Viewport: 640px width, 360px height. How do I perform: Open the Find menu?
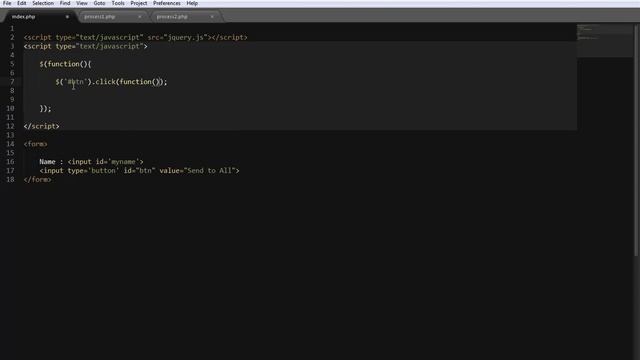click(x=65, y=3)
